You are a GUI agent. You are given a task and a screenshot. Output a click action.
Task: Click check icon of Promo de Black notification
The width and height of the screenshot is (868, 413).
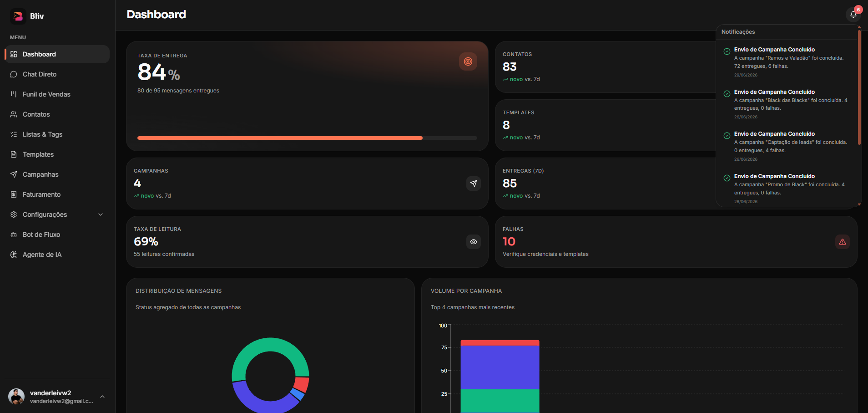pyautogui.click(x=727, y=178)
